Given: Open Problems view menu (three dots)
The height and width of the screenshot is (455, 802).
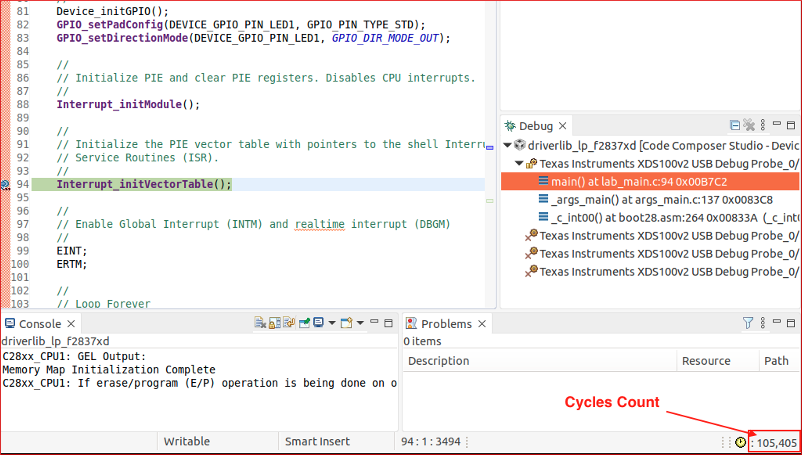Looking at the screenshot, I should 763,323.
